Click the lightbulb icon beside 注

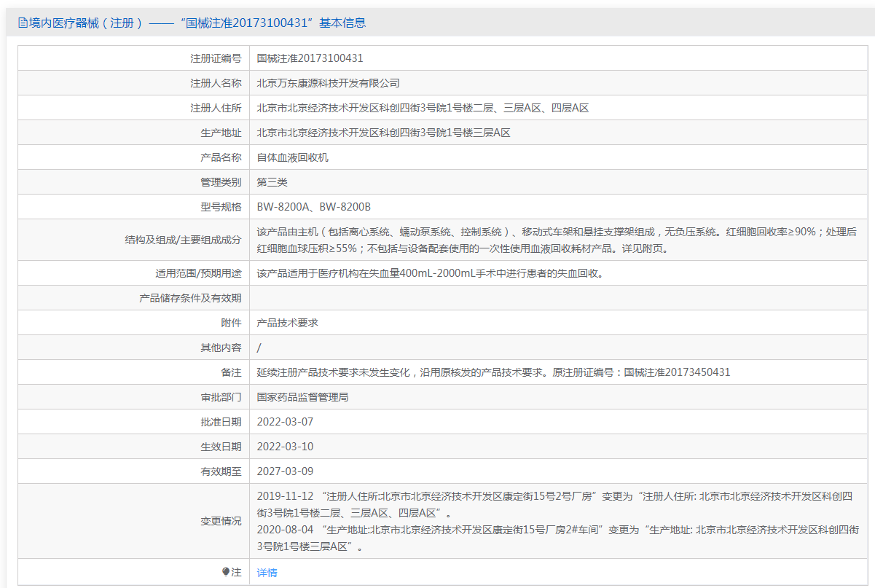[x=226, y=572]
